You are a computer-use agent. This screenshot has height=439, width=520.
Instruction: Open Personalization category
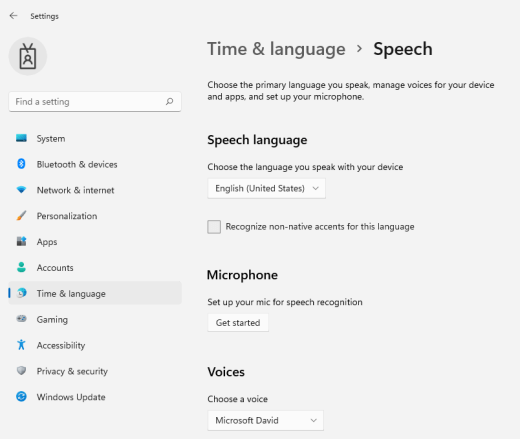95,216
